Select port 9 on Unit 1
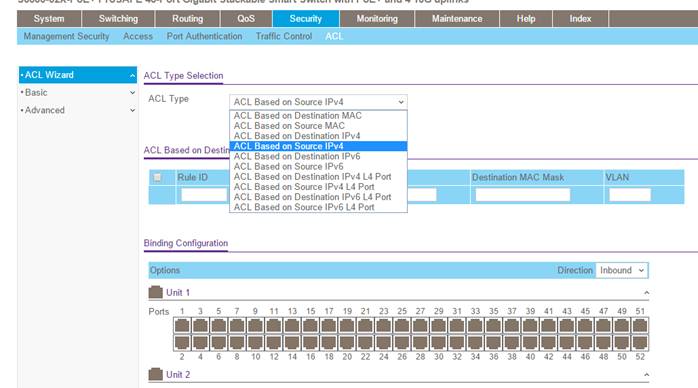The width and height of the screenshot is (698, 388). [255, 326]
